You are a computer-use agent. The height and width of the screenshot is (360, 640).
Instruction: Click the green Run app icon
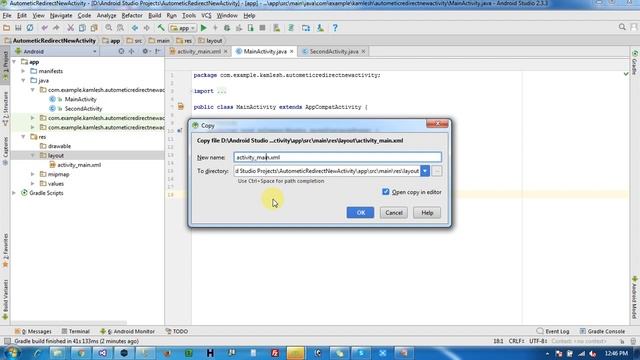click(204, 28)
